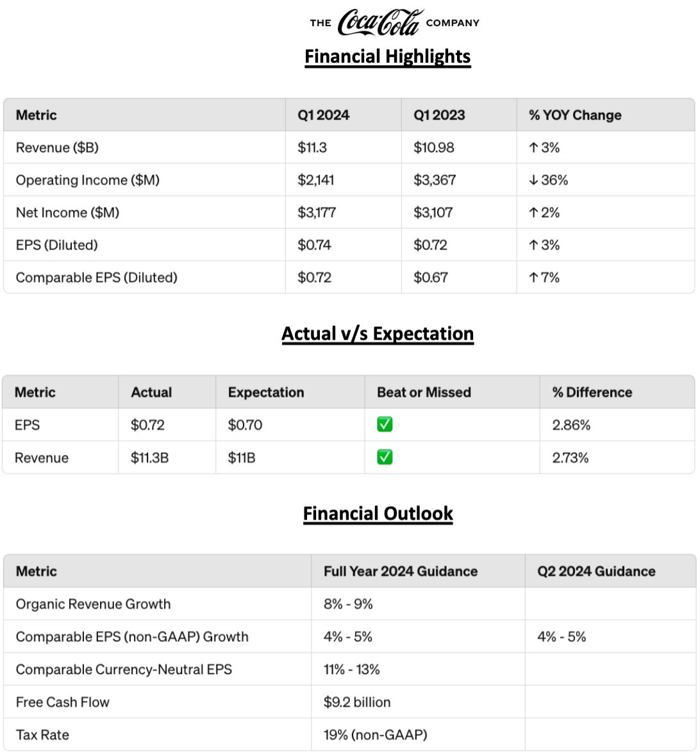Select the Beat or Missed column header
This screenshot has width=700, height=756.
424,392
